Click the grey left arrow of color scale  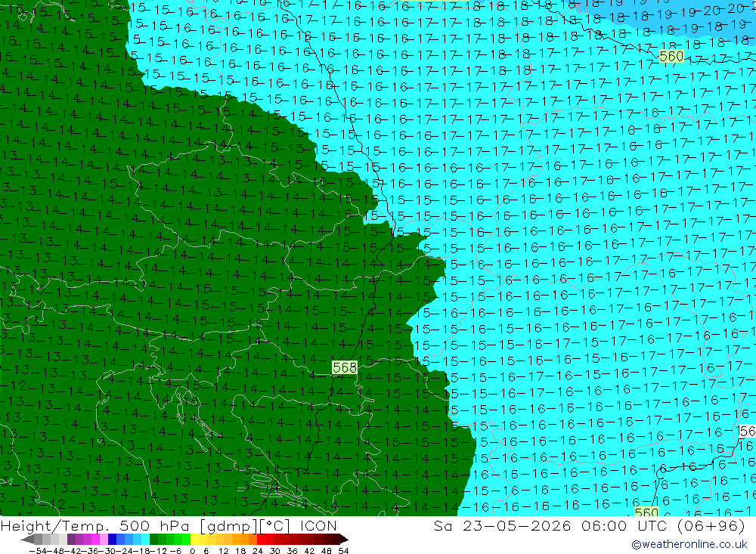pos(27,540)
